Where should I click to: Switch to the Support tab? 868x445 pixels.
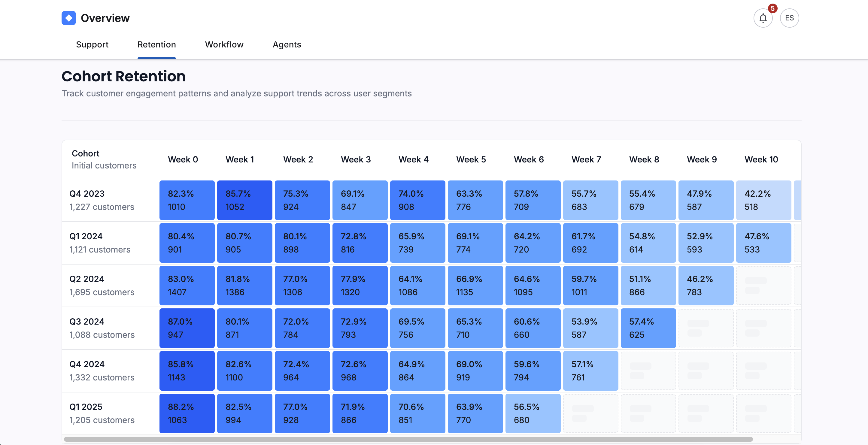92,44
